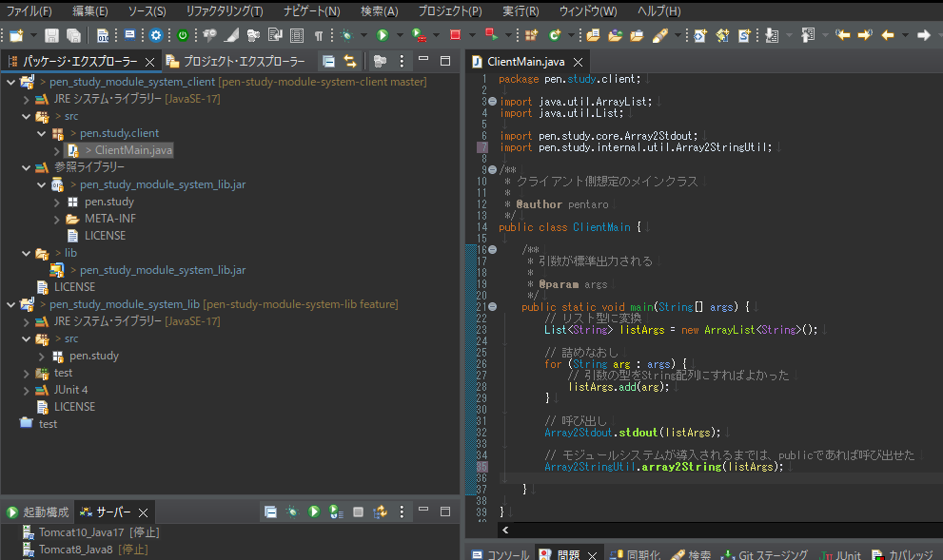Launch debugging via the bug toolbar icon
The image size is (943, 560).
(x=346, y=35)
